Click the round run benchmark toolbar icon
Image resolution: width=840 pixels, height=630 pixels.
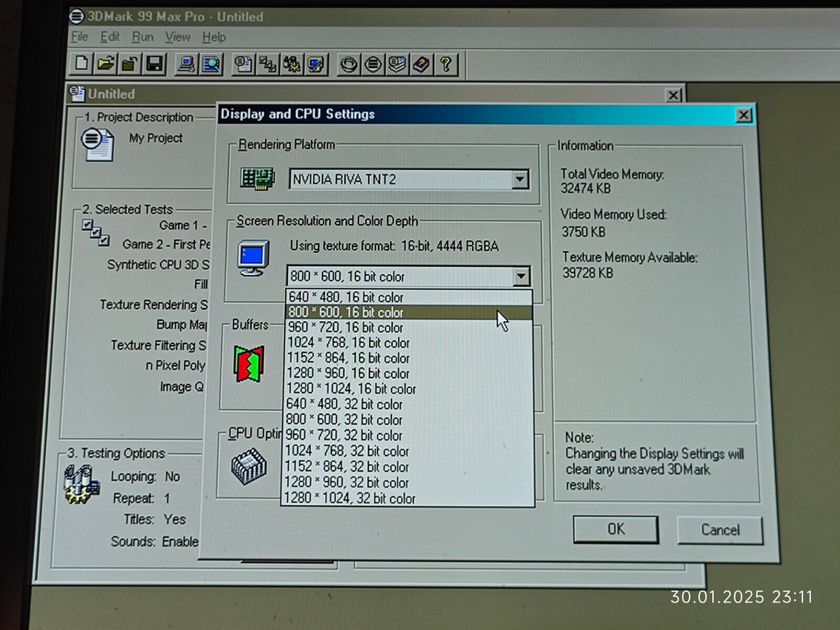point(349,65)
